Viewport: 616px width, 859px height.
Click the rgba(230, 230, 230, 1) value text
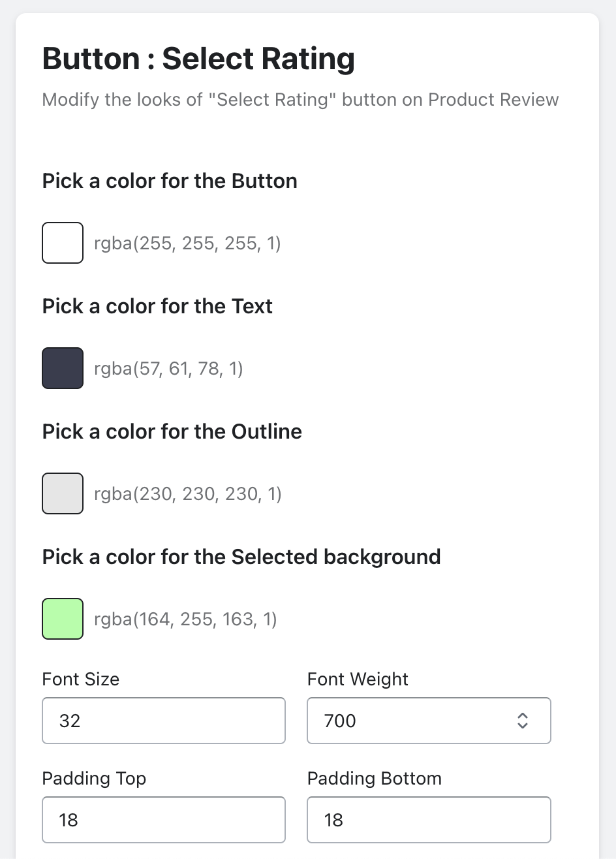click(188, 494)
